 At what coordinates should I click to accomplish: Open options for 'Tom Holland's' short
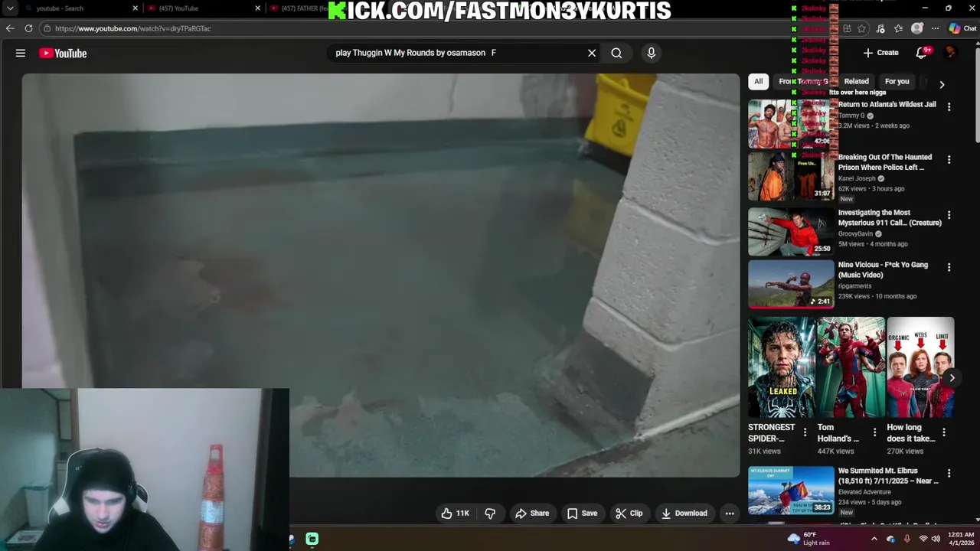click(874, 432)
